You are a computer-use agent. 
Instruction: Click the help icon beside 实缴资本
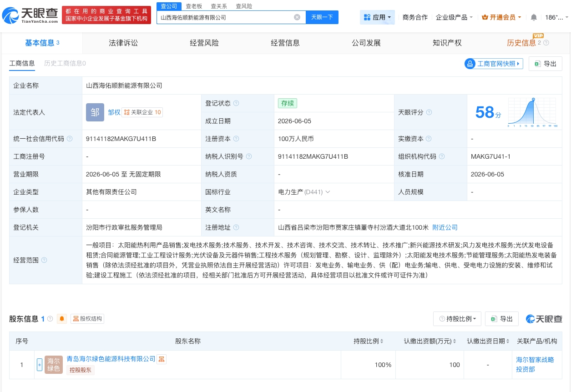coord(429,139)
